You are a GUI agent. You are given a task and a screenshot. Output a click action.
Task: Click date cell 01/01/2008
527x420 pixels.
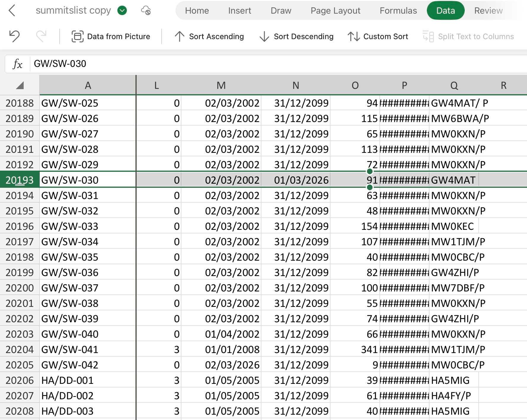(221, 350)
